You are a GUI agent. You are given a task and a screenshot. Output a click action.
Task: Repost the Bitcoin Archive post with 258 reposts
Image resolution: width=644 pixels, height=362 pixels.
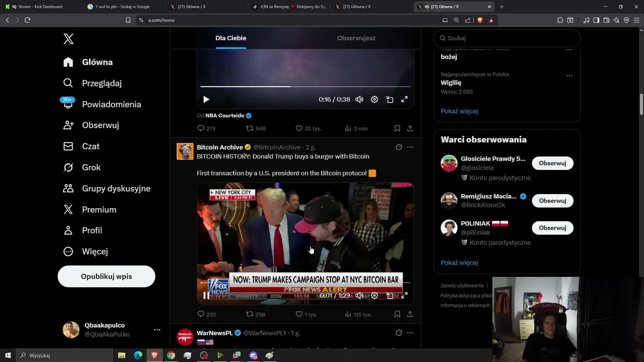tap(256, 315)
